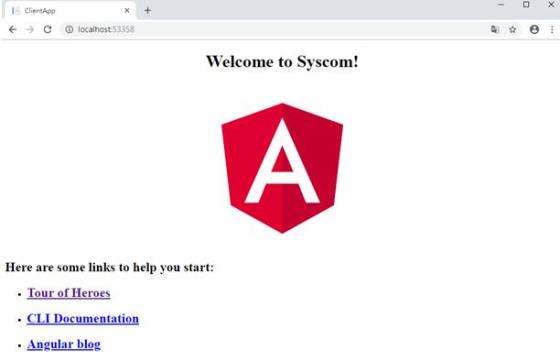Click the Welcome to Syscom heading
The height and width of the screenshot is (361, 560).
coord(282,61)
